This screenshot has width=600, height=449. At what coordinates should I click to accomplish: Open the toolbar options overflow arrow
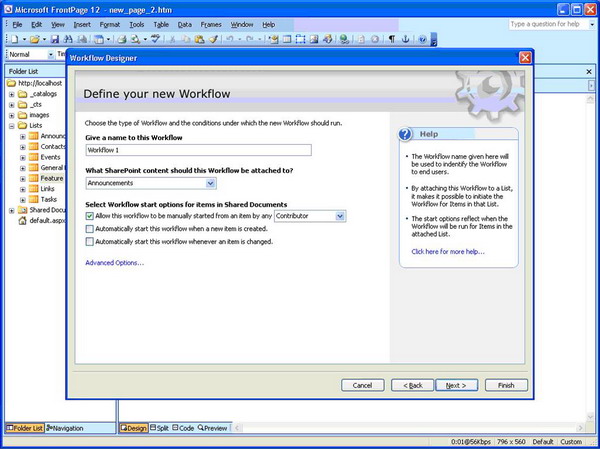click(434, 39)
